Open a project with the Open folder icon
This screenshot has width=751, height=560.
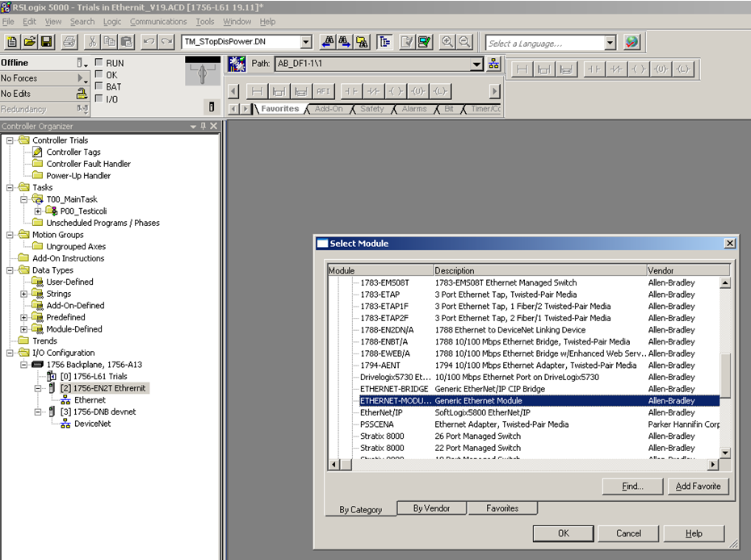pos(29,42)
